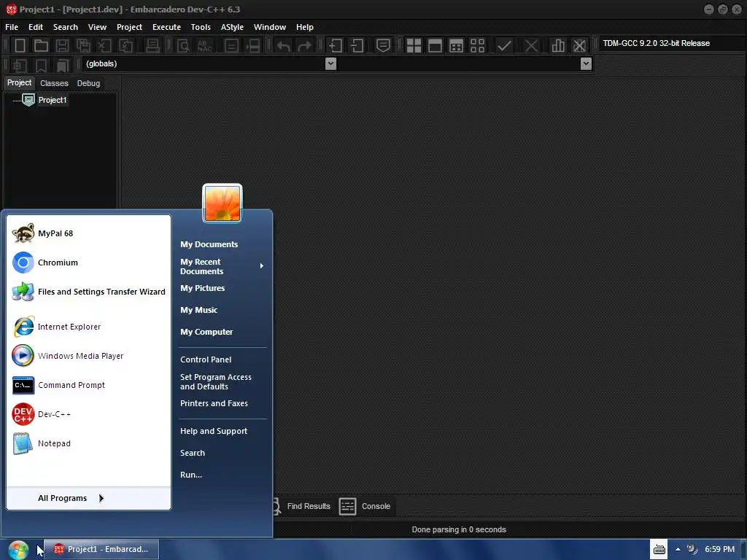Click the Indent toolbar icon
The width and height of the screenshot is (747, 560).
click(336, 46)
